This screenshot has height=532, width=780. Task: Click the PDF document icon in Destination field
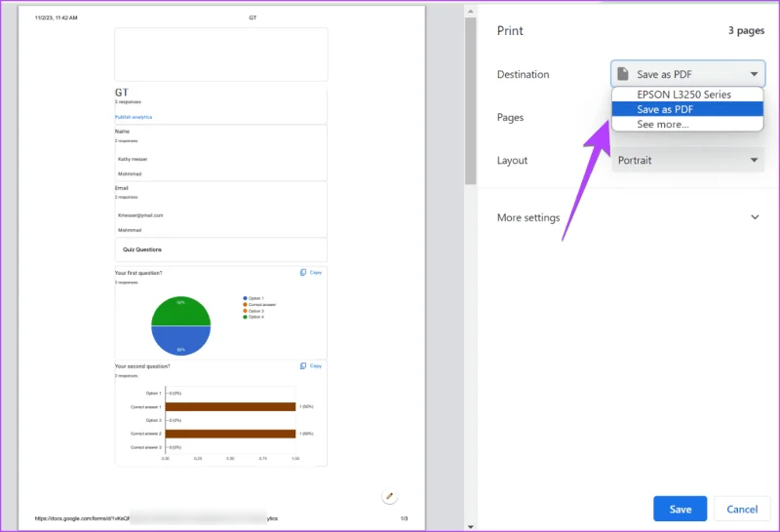[x=623, y=74]
